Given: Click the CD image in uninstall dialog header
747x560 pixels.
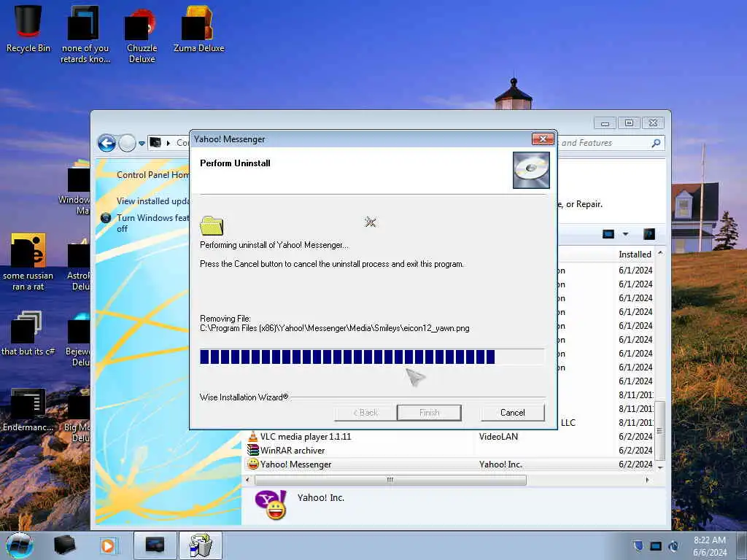Looking at the screenshot, I should [x=531, y=170].
